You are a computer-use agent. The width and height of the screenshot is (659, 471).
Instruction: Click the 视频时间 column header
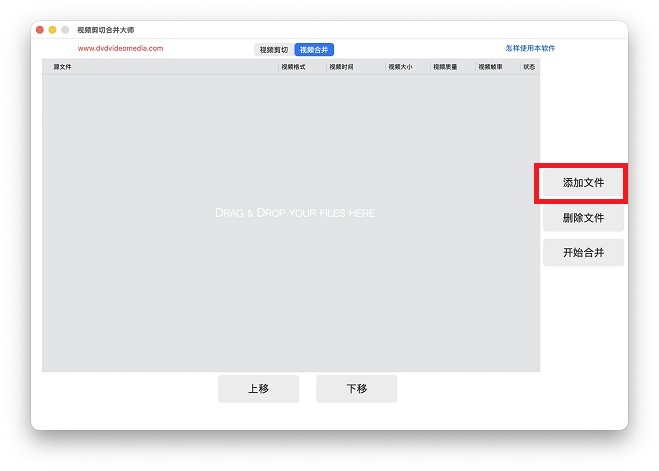click(341, 67)
